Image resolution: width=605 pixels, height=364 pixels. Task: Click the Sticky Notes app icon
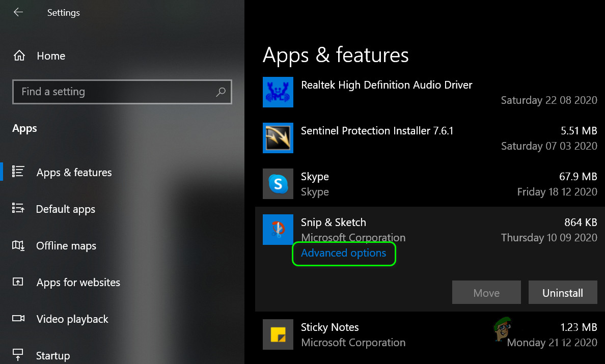(x=278, y=334)
